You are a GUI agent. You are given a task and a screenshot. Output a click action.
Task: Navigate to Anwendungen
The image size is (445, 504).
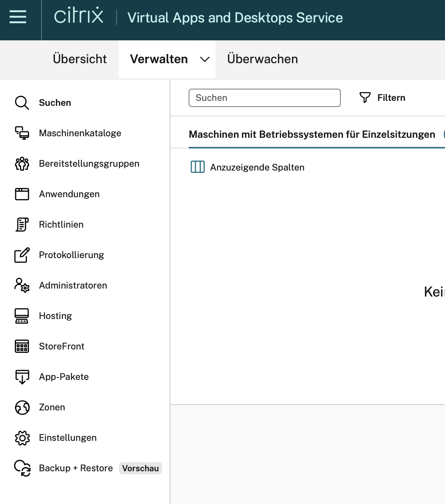[69, 194]
